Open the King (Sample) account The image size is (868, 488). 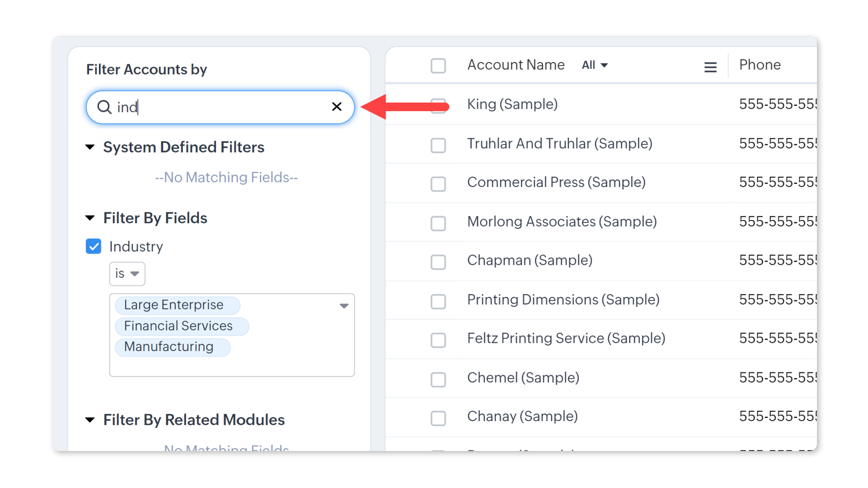pos(512,104)
